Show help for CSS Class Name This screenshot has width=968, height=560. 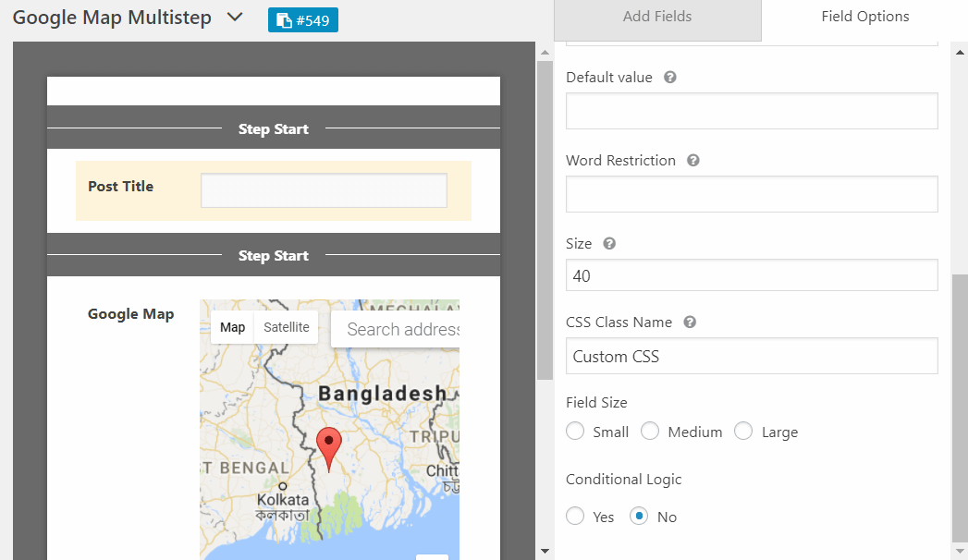coord(690,322)
